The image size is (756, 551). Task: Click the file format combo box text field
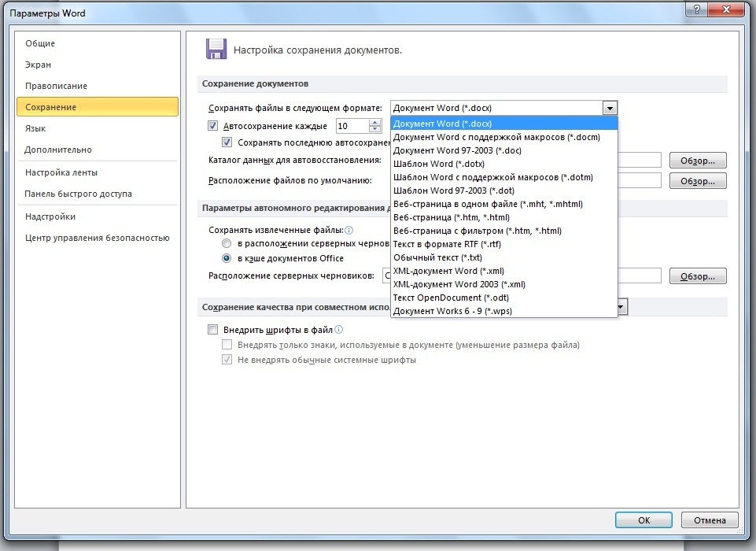pyautogui.click(x=496, y=108)
